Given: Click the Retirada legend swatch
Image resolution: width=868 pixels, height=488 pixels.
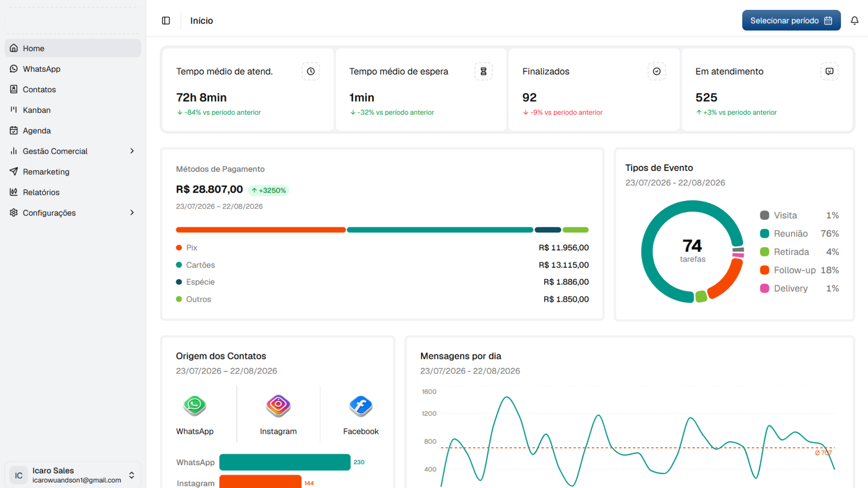Looking at the screenshot, I should [x=764, y=252].
